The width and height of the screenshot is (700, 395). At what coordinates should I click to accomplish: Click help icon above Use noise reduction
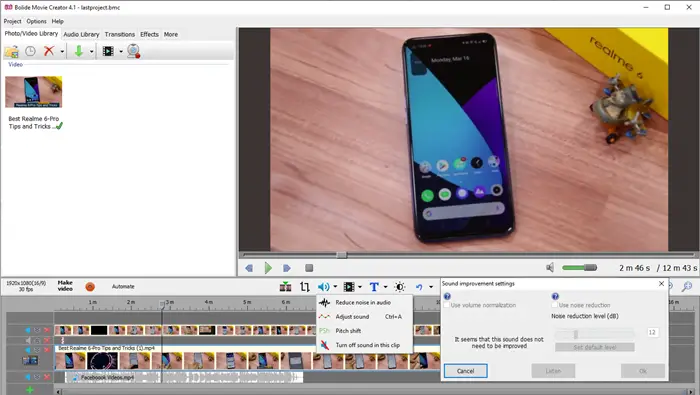tap(555, 296)
